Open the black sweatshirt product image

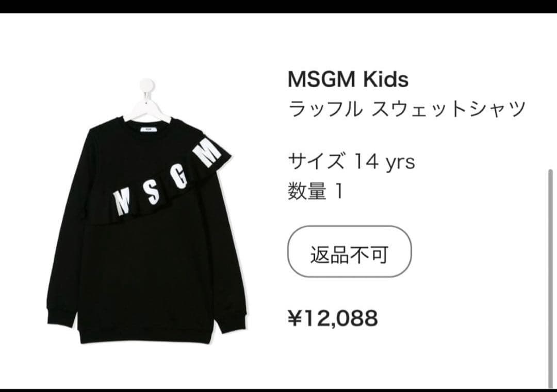(x=146, y=211)
